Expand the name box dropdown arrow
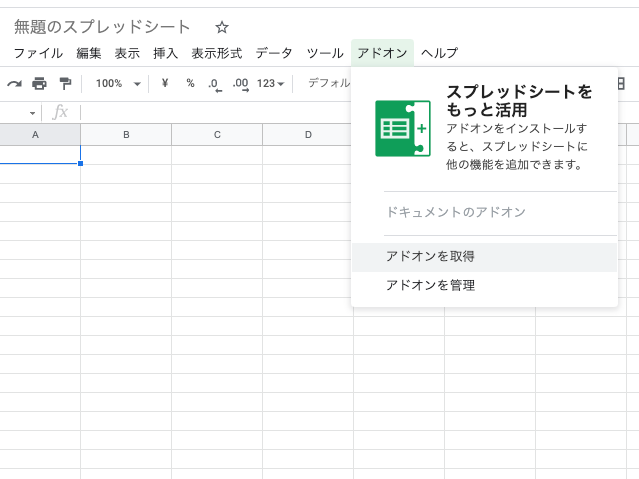 32,113
